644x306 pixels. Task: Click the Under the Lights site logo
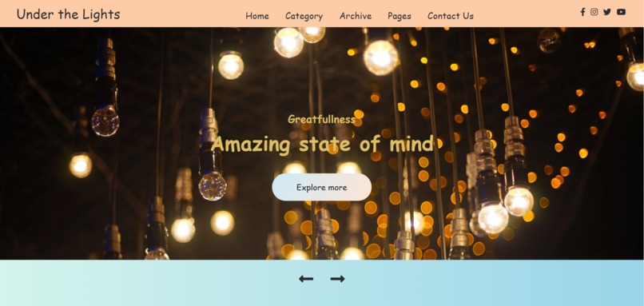(68, 14)
